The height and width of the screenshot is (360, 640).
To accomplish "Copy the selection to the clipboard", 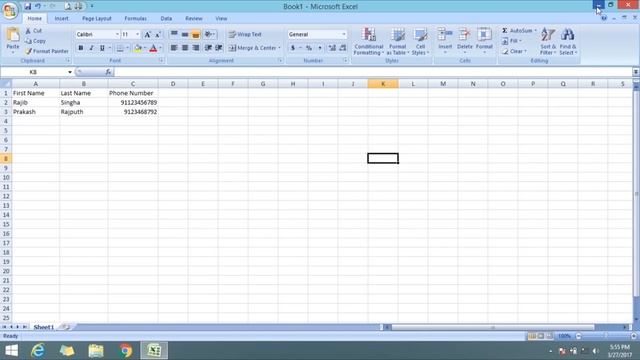I will click(x=35, y=41).
